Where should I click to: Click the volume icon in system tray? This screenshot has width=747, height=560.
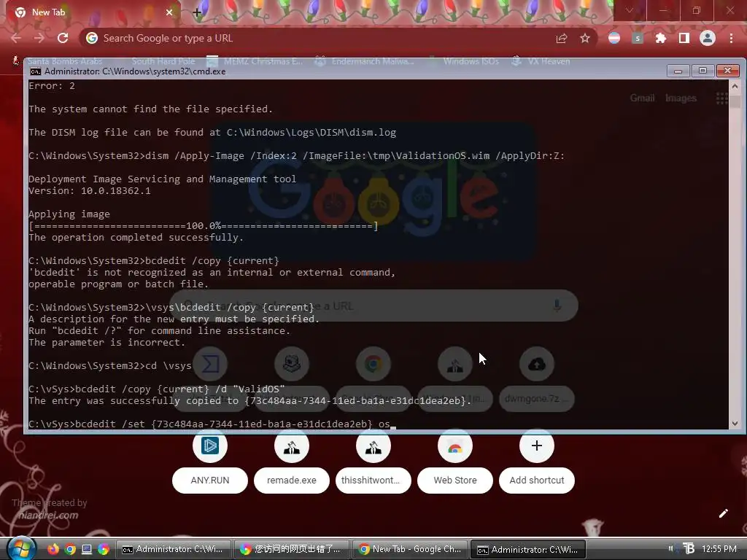672,549
